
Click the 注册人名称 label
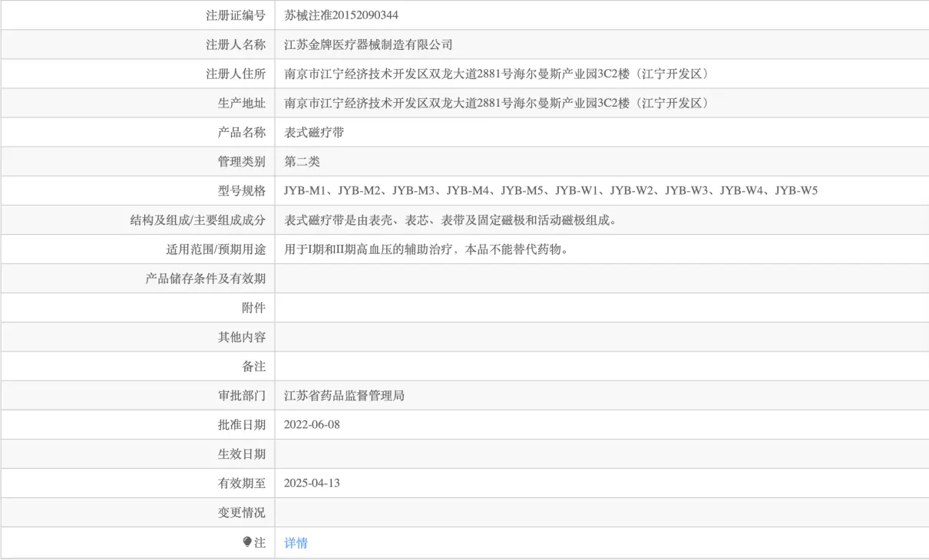[236, 44]
